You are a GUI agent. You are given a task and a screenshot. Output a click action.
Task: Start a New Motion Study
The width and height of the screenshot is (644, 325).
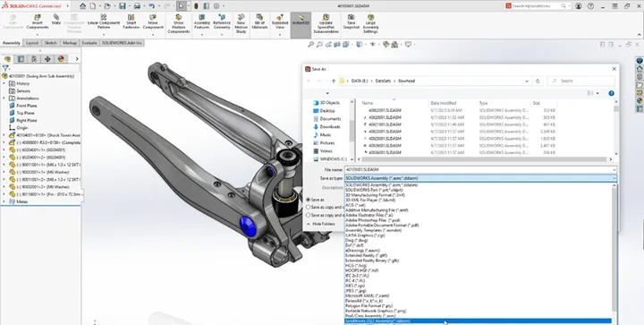coord(241,24)
